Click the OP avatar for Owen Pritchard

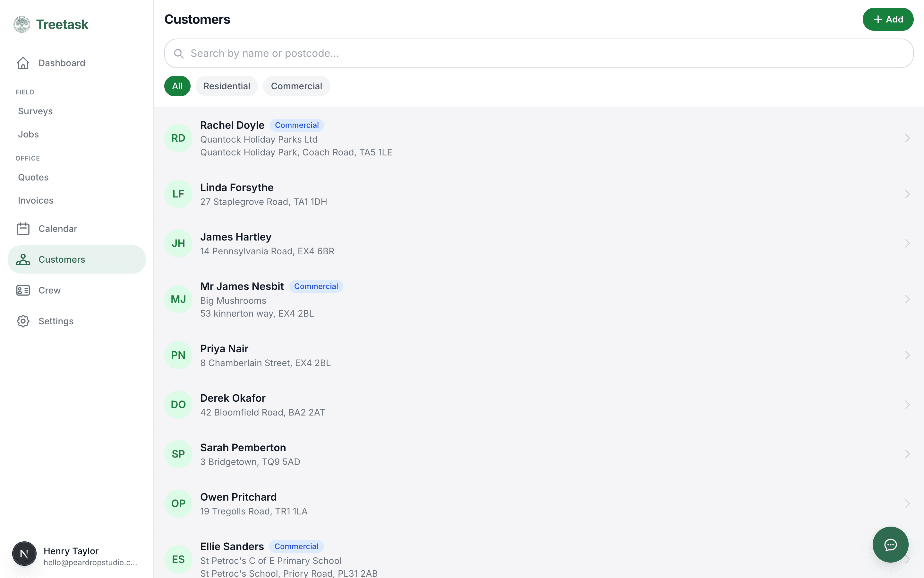tap(178, 504)
